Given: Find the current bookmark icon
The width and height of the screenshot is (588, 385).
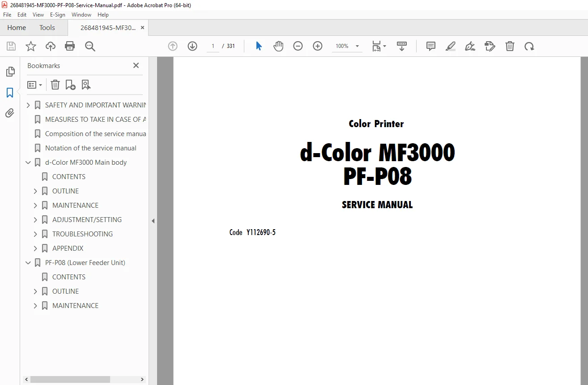Looking at the screenshot, I should pos(86,85).
